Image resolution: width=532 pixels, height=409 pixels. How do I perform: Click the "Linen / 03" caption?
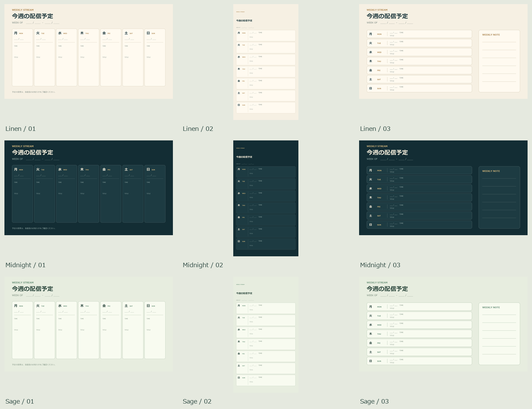pyautogui.click(x=375, y=129)
